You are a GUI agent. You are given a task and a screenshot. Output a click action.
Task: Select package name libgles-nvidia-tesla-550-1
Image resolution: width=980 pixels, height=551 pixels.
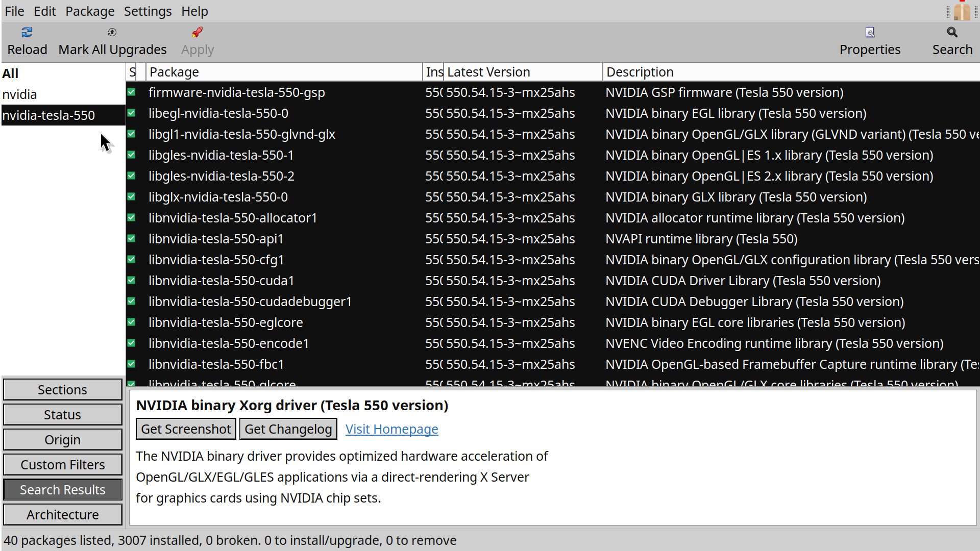[222, 155]
